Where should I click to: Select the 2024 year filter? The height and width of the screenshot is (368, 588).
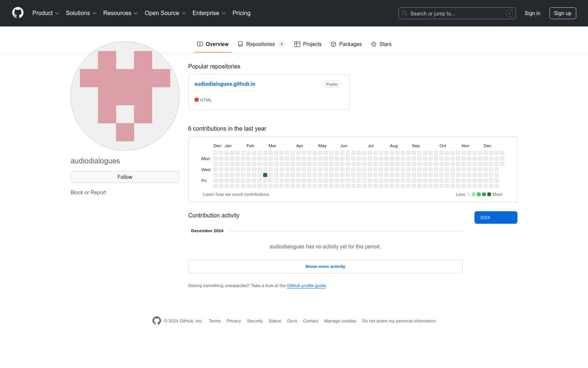(x=496, y=217)
